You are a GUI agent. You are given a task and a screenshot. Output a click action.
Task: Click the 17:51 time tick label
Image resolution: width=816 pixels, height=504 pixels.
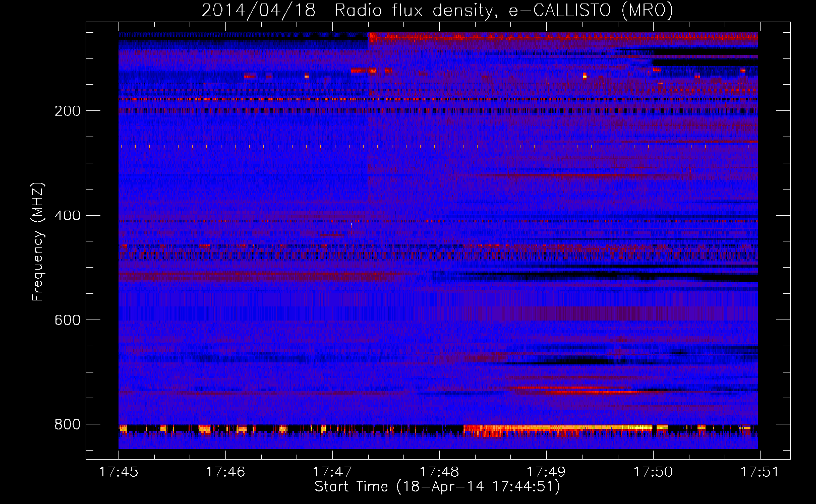point(760,472)
